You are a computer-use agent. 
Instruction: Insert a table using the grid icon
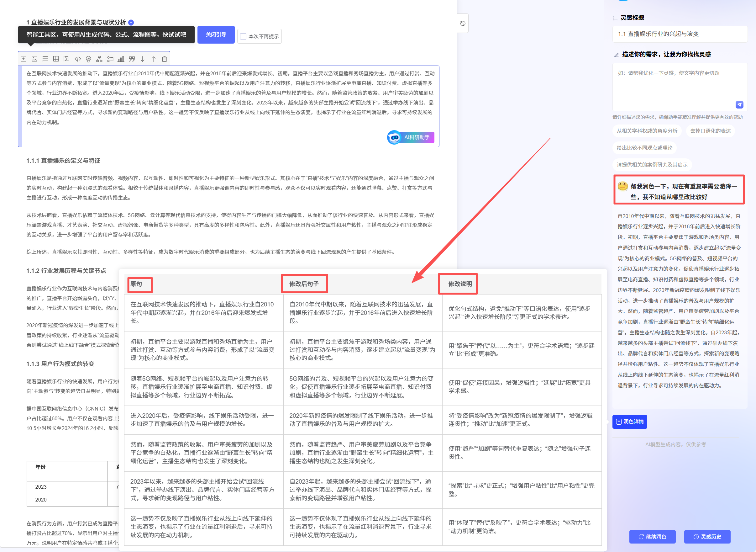point(56,59)
